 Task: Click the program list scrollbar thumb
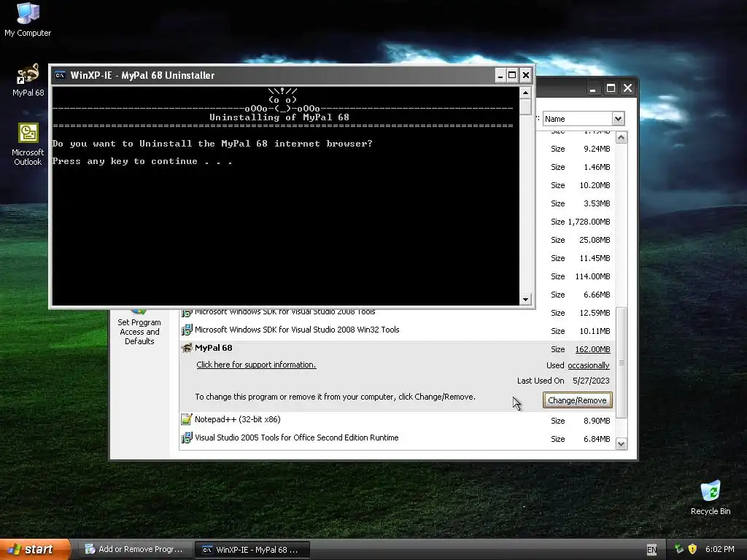(x=622, y=363)
